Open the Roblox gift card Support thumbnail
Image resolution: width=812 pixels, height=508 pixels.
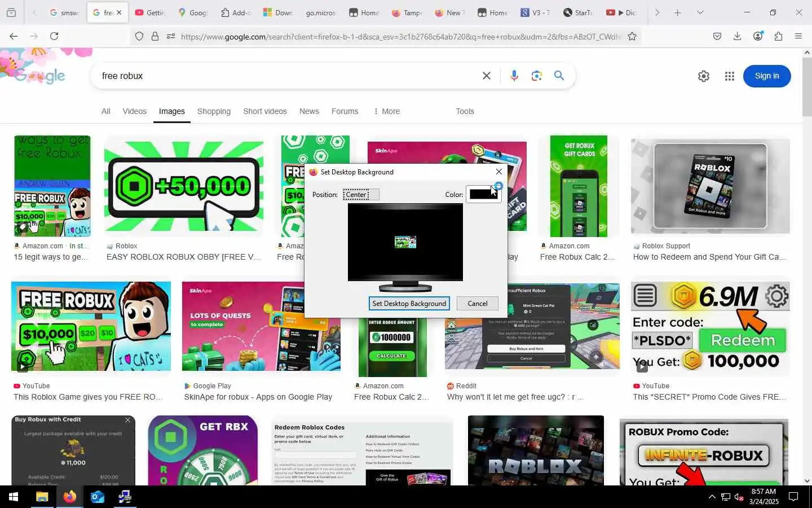pos(710,186)
